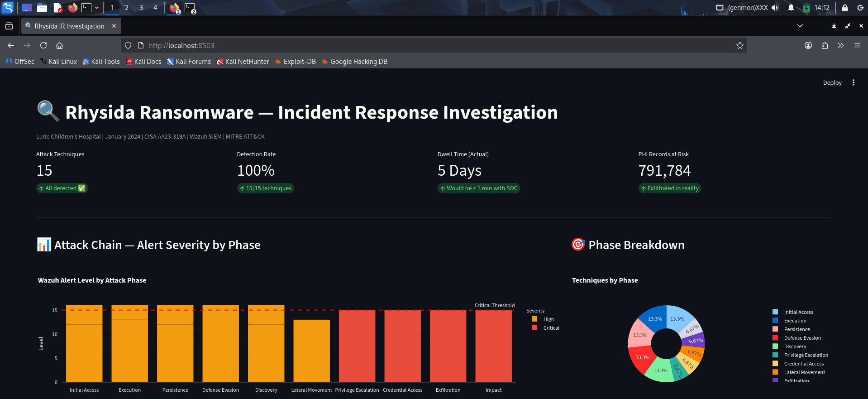
Task: Click the clock showing 14:12
Action: (822, 8)
